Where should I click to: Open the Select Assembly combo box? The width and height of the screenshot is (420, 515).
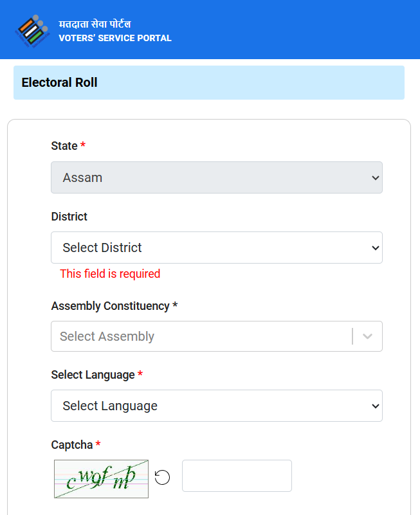[x=217, y=336]
